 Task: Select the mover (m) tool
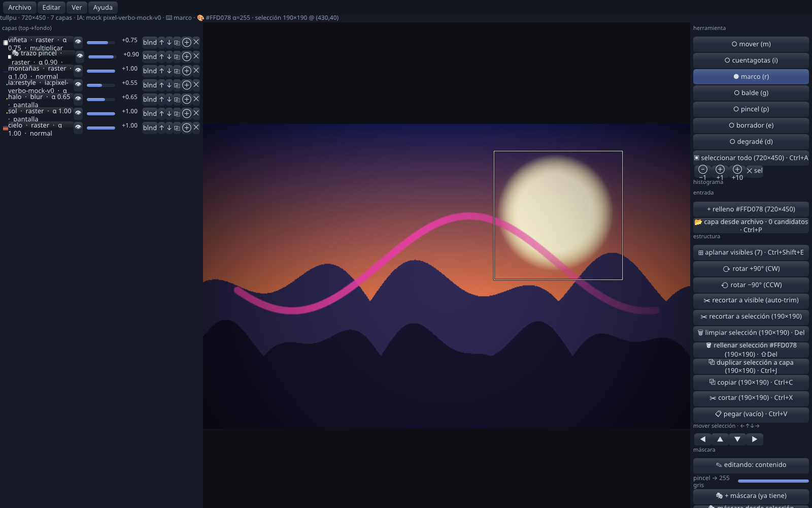pos(751,44)
